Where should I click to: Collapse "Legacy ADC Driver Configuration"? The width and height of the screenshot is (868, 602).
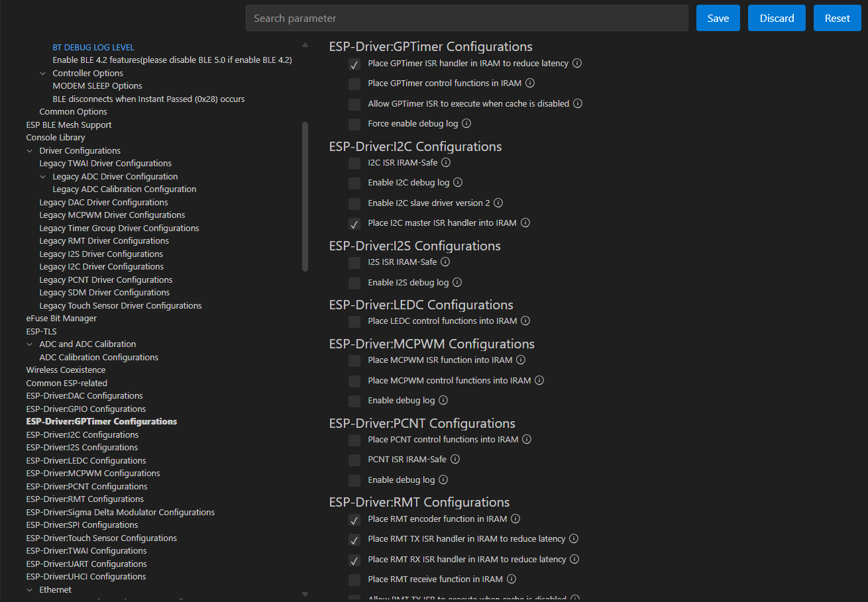(43, 176)
